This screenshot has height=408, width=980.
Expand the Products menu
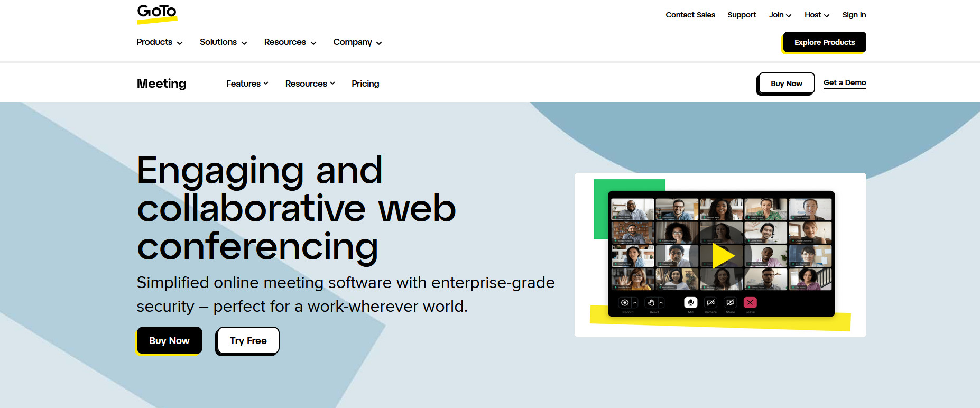160,42
